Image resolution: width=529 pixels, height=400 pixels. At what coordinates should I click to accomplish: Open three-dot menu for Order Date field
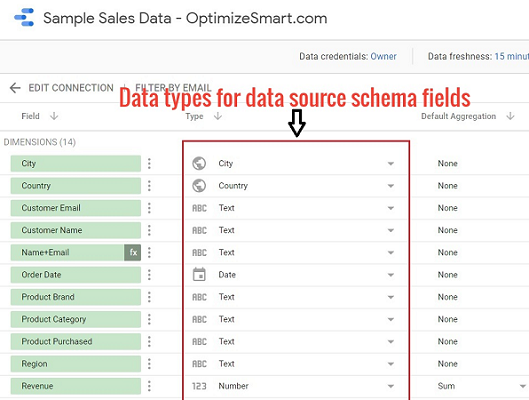(x=149, y=275)
